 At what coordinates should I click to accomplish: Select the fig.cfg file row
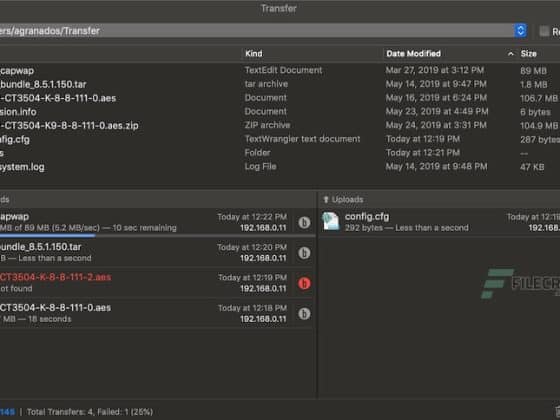[x=280, y=139]
